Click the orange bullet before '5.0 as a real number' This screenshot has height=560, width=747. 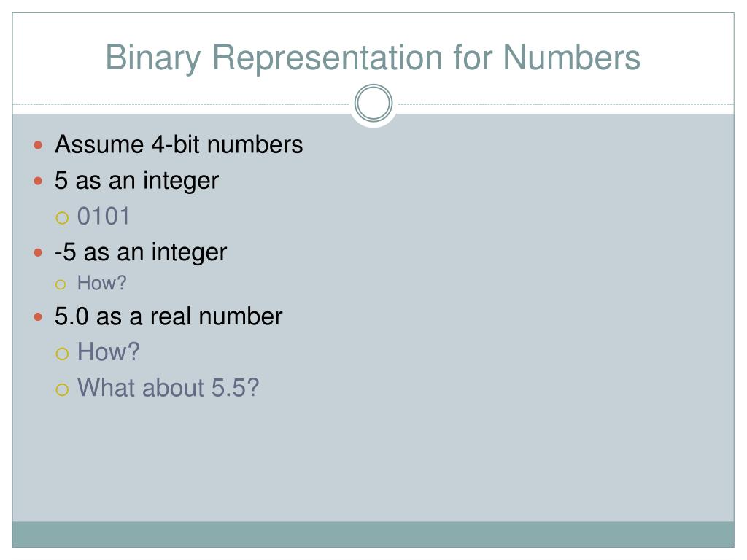38,317
